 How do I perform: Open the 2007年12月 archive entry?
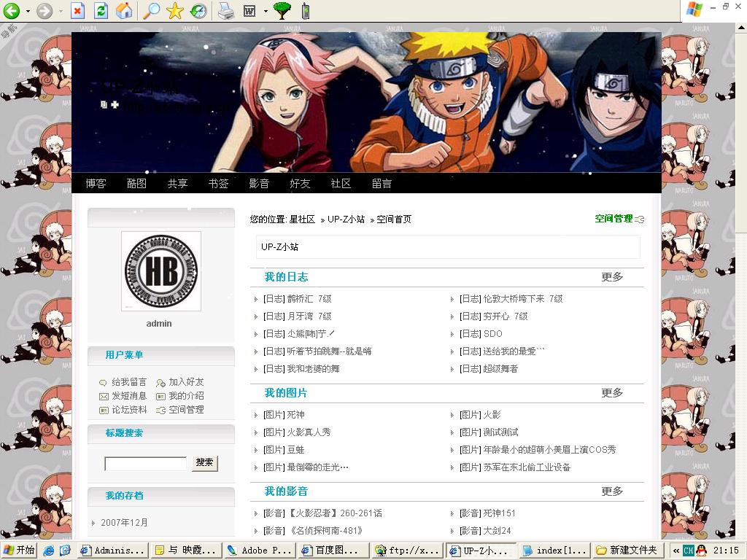[x=124, y=522]
